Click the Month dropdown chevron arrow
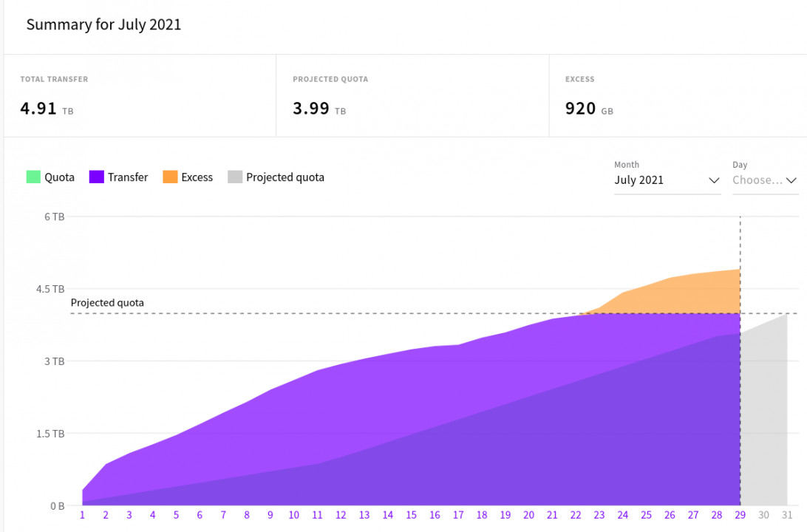Viewport: 807px width, 532px height. coord(714,180)
